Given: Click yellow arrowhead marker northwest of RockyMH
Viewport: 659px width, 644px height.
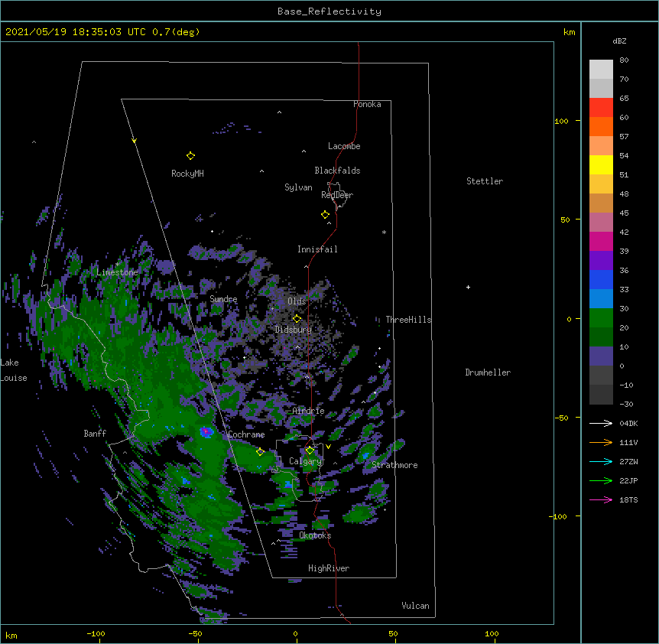Looking at the screenshot, I should pyautogui.click(x=134, y=141).
